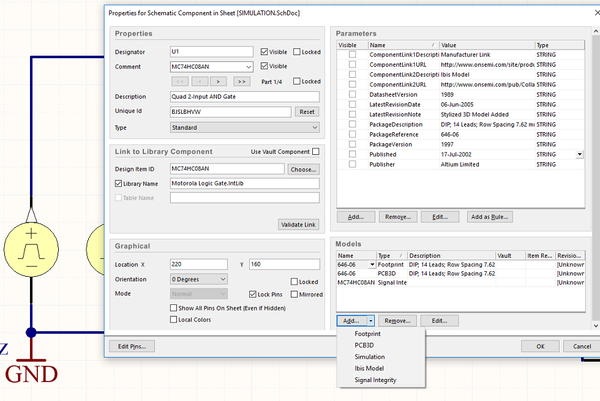The height and width of the screenshot is (401, 600).
Task: Select the MC74HC08AN Signal Integrity model row
Action: pyautogui.click(x=461, y=282)
